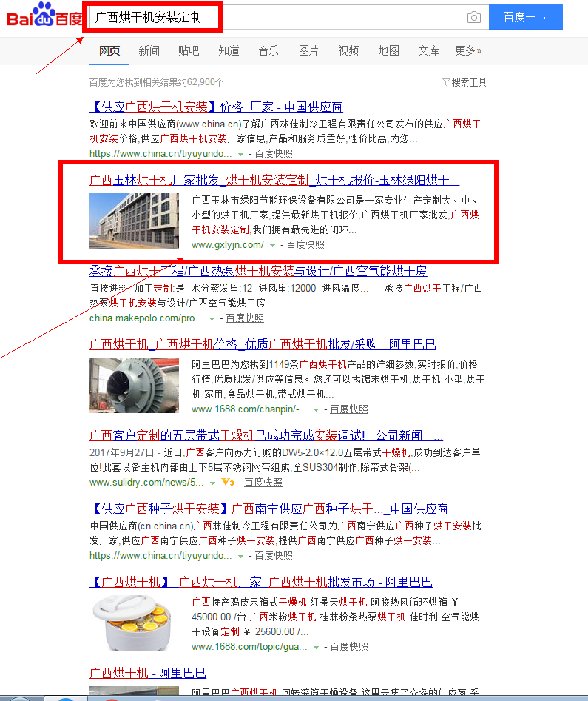Screen dimensions: 588x701
Task: Click 百度为您找到相关结果约62,900个 text
Action: (x=156, y=82)
